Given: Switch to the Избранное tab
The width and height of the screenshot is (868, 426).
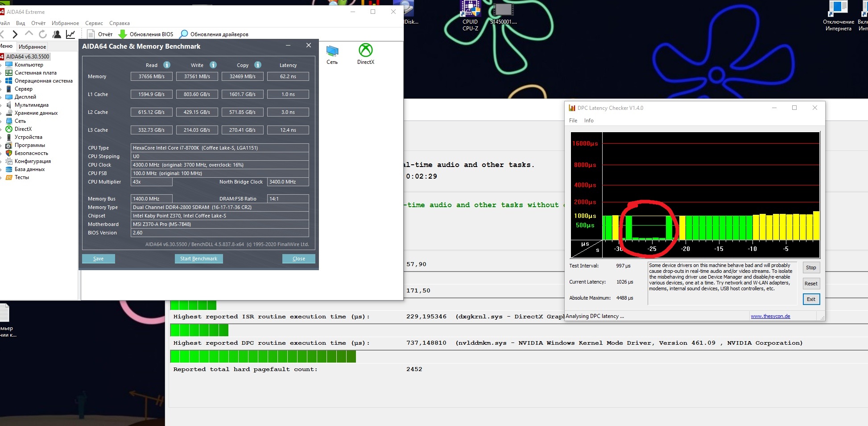Looking at the screenshot, I should (x=32, y=46).
